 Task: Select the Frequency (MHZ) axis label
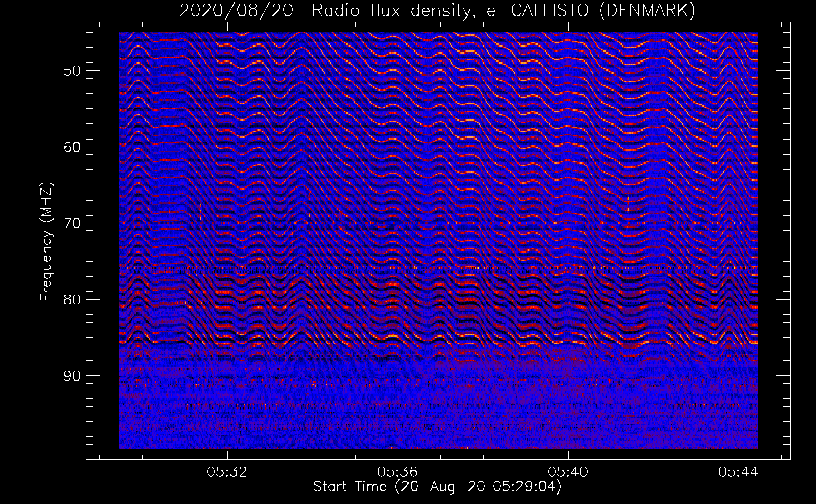coord(46,241)
